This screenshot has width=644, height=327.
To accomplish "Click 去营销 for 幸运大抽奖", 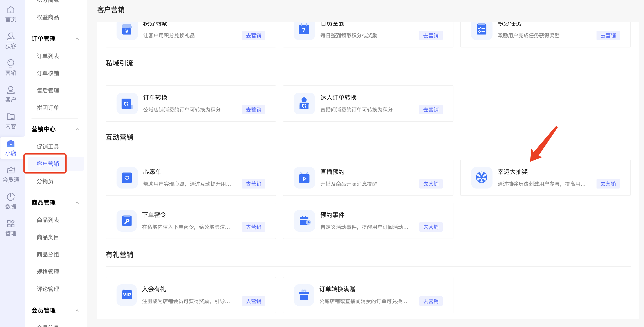I will (x=608, y=184).
